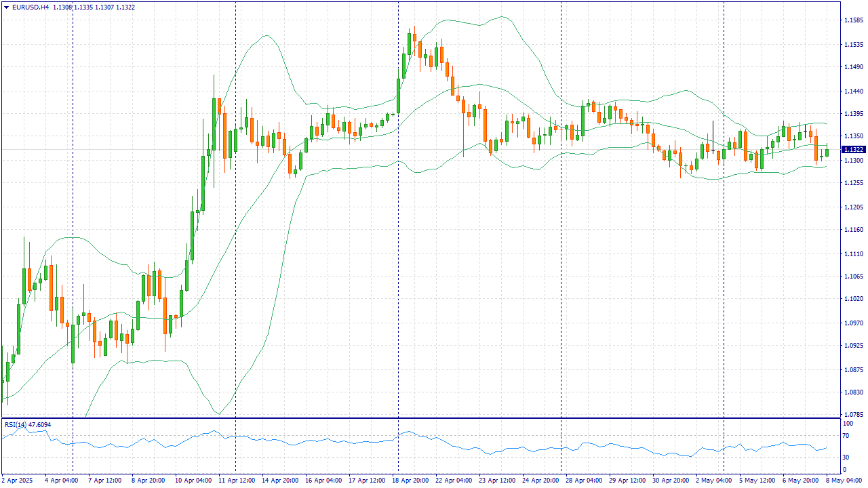Open the chart symbol dropdown arrow
868x488 pixels.
click(x=7, y=7)
